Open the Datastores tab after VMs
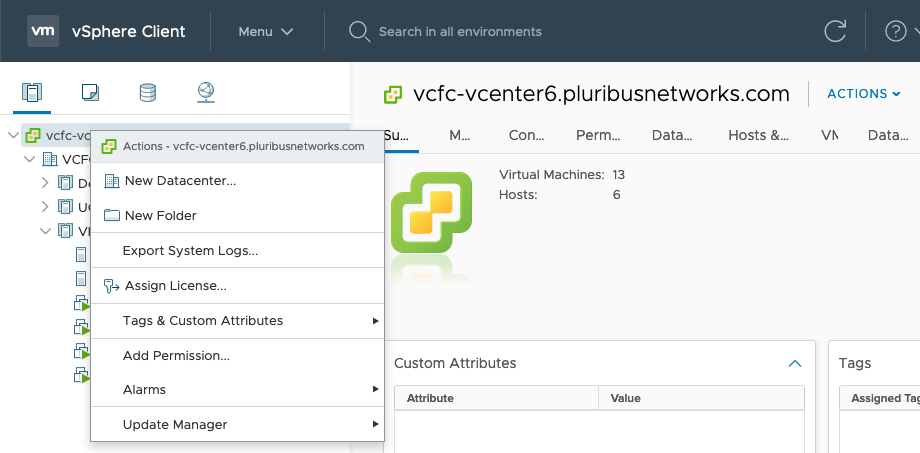Image resolution: width=920 pixels, height=453 pixels. (x=888, y=136)
